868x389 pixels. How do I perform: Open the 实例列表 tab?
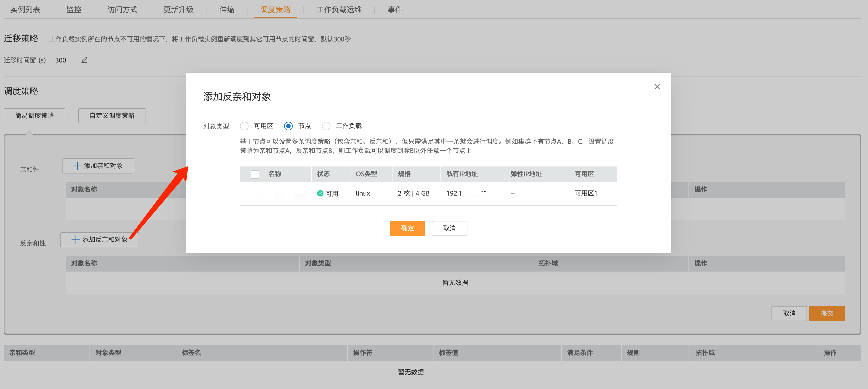coord(25,9)
